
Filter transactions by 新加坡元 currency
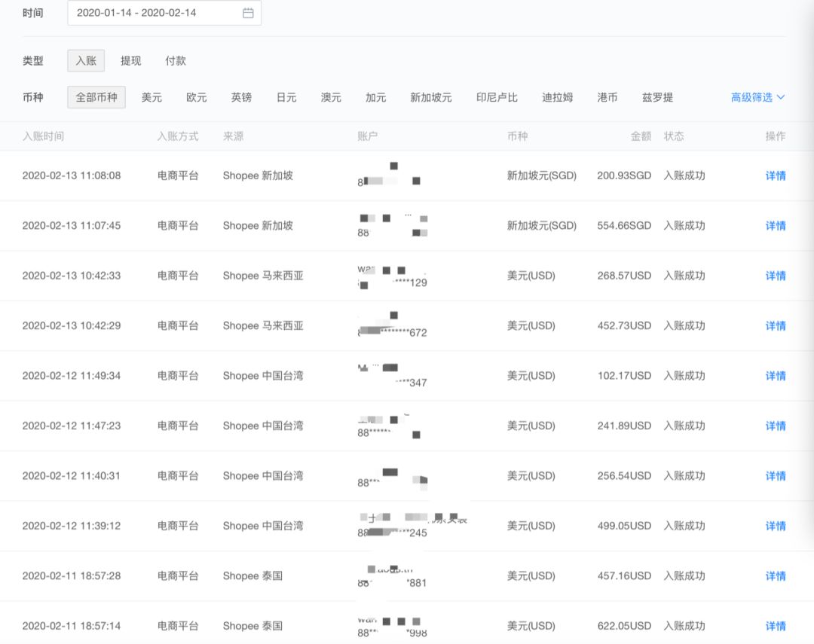click(430, 97)
